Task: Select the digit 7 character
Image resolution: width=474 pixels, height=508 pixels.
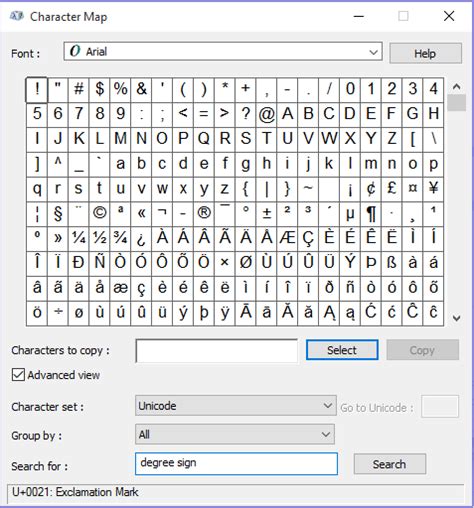Action: pyautogui.click(x=79, y=114)
